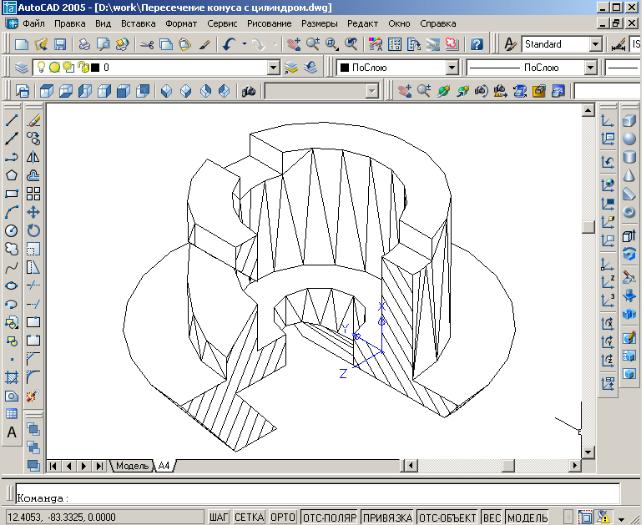Select the Rectangle draw tool

12,194
